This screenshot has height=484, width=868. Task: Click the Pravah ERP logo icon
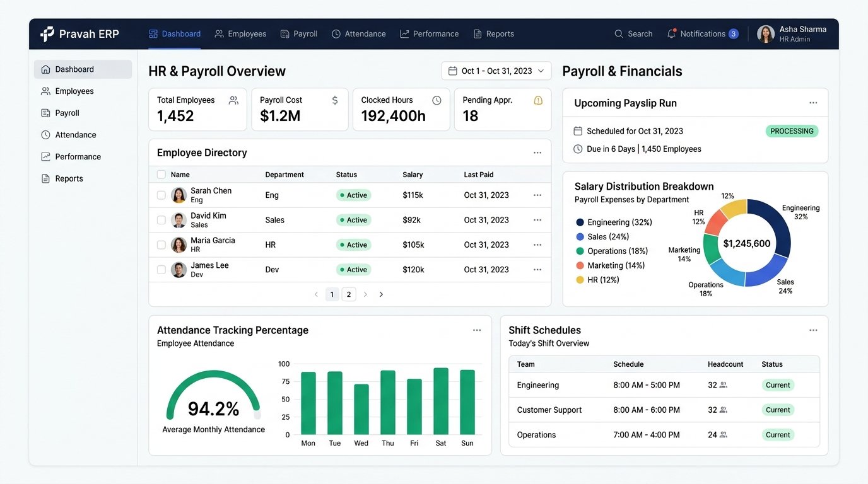[x=47, y=34]
